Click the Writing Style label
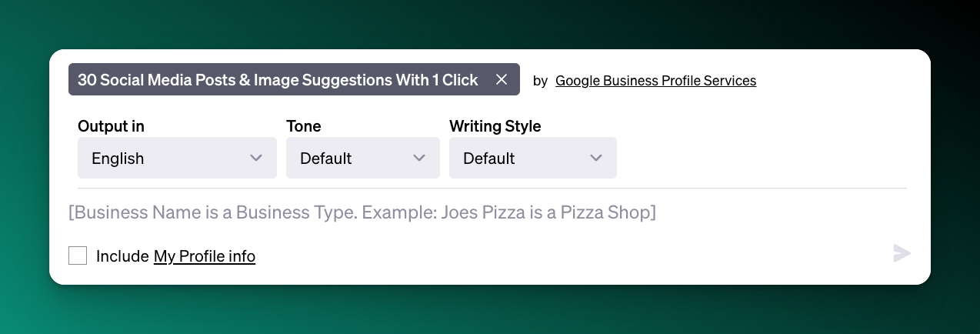980x334 pixels. point(495,126)
